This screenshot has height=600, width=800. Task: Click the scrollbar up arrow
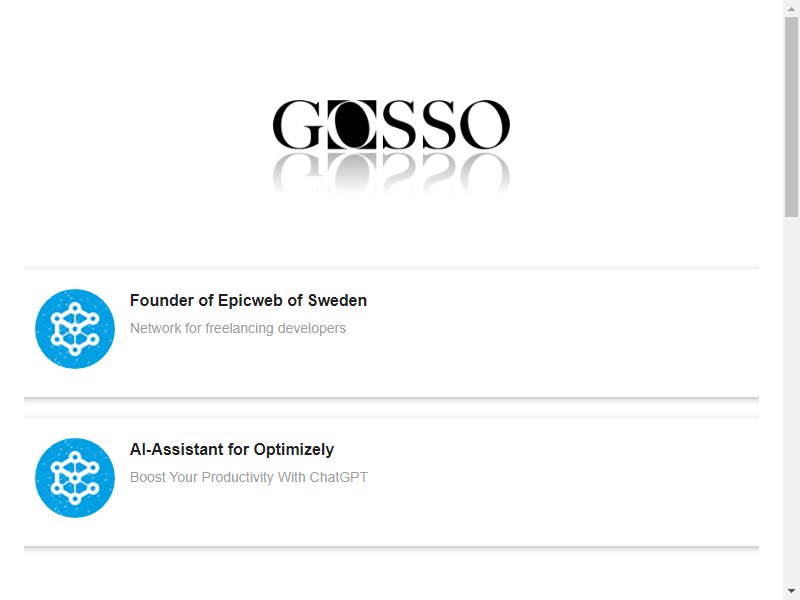click(x=791, y=7)
